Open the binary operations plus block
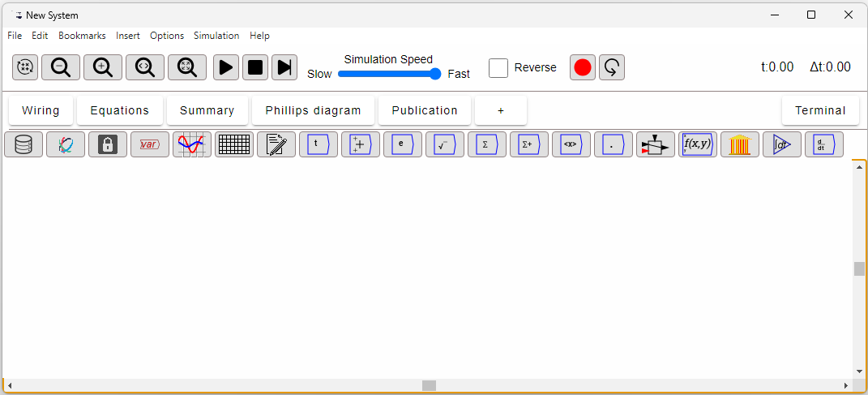The image size is (868, 395). tap(361, 144)
